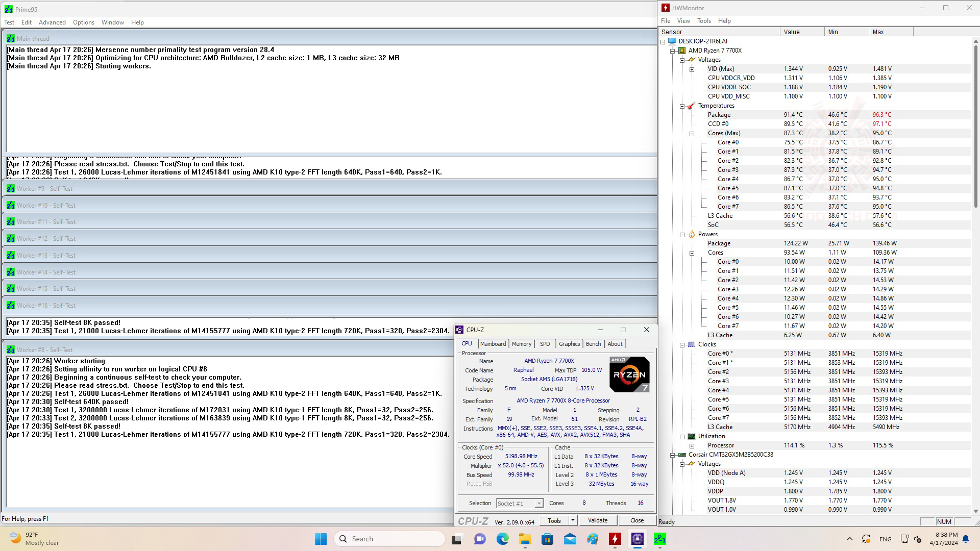The width and height of the screenshot is (980, 551).
Task: Open File Explorer from the taskbar
Action: click(x=525, y=539)
